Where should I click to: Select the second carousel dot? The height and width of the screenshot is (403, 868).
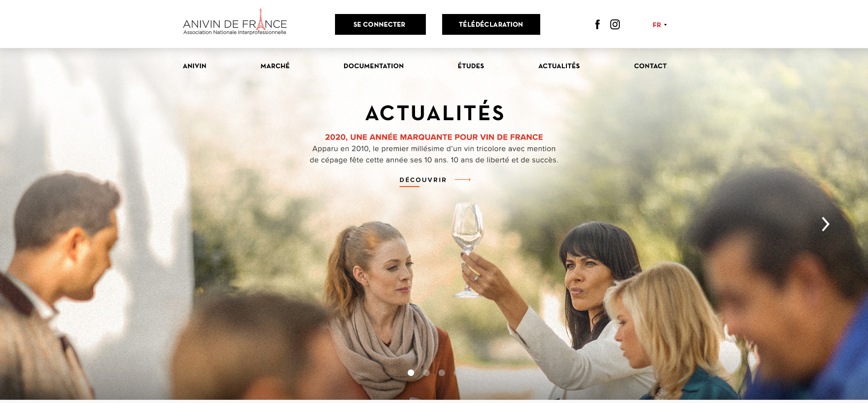426,373
